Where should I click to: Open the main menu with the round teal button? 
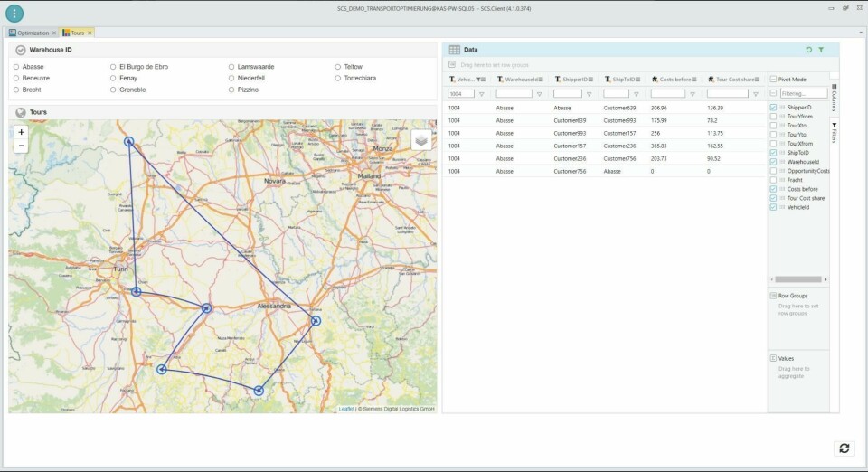click(14, 13)
